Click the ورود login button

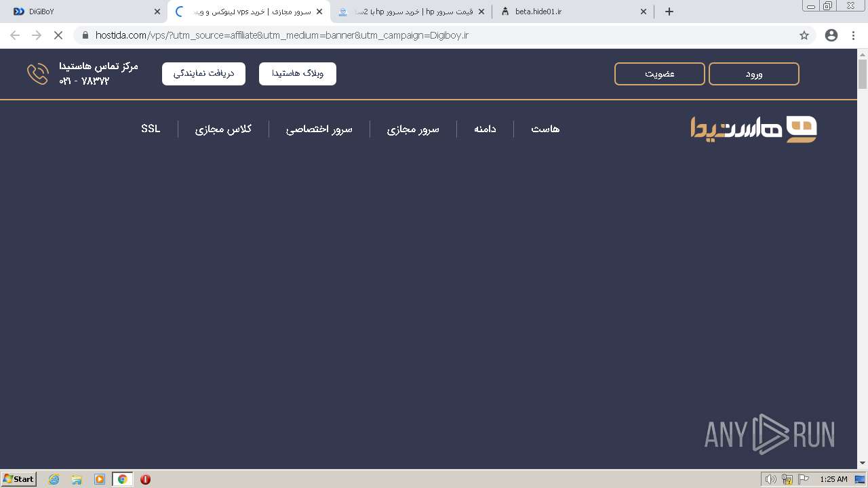click(754, 74)
